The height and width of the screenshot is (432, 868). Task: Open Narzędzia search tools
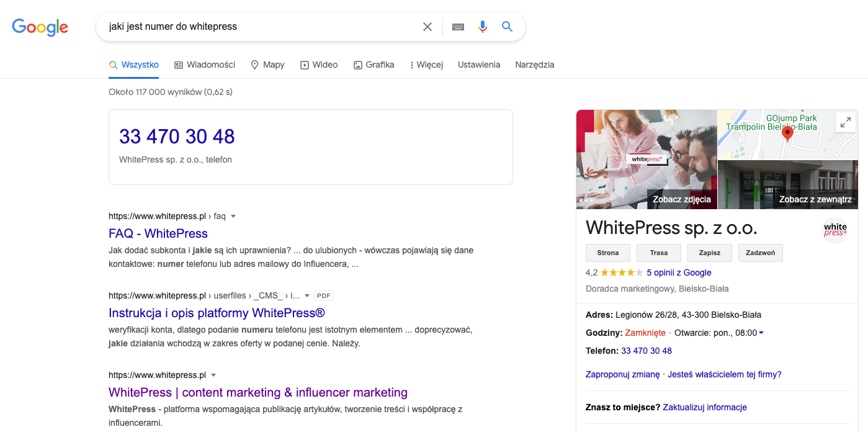click(535, 65)
